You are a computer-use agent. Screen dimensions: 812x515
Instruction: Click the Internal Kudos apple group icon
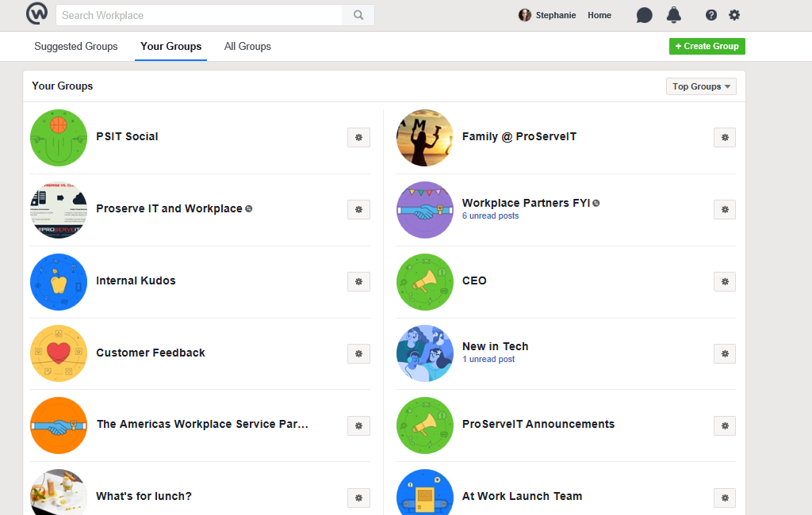click(x=59, y=281)
